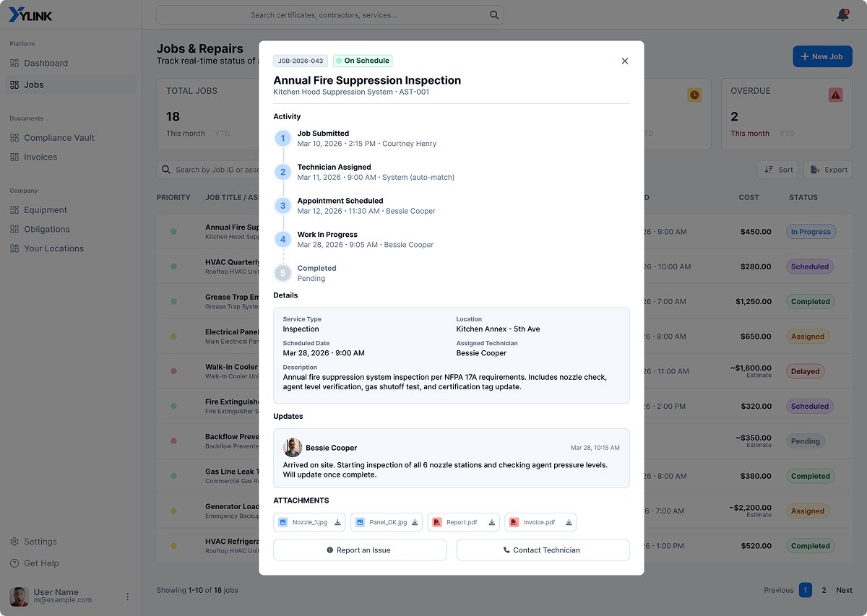This screenshot has height=616, width=867.
Task: Click the search magnifier icon in top bar
Action: pos(494,15)
